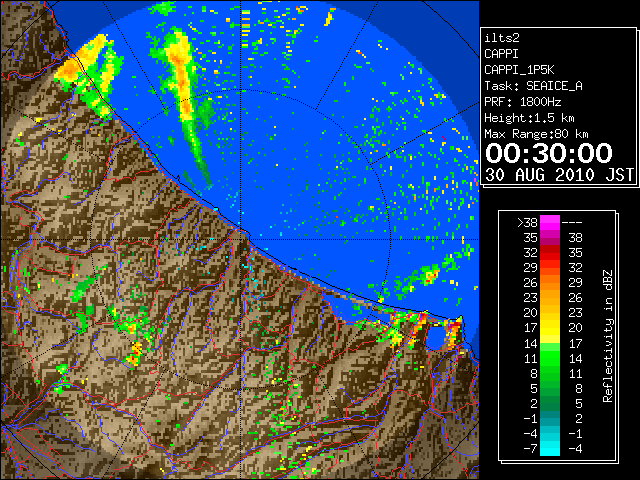This screenshot has width=640, height=480.
Task: Click the yellow 17 dBZ legend band
Action: 550,328
